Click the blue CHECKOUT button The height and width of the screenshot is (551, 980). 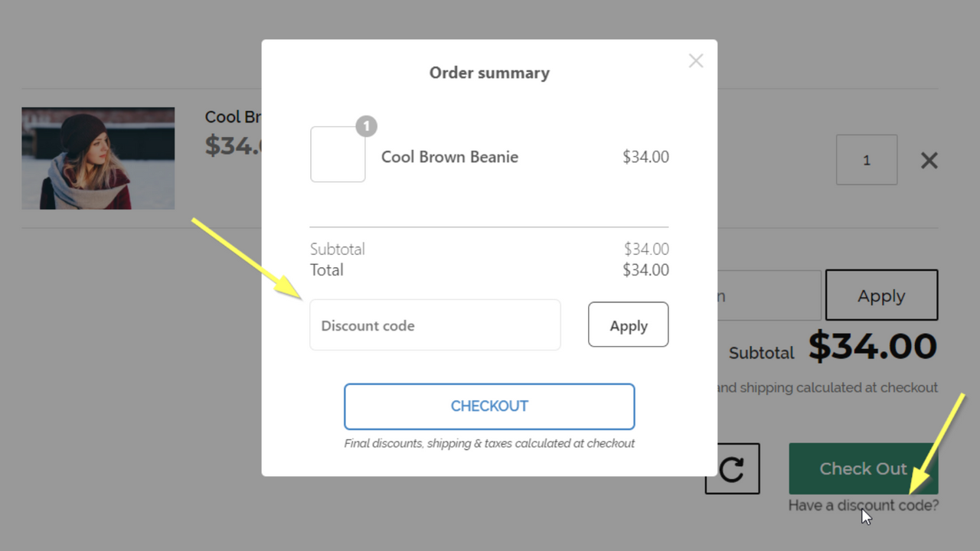(489, 406)
